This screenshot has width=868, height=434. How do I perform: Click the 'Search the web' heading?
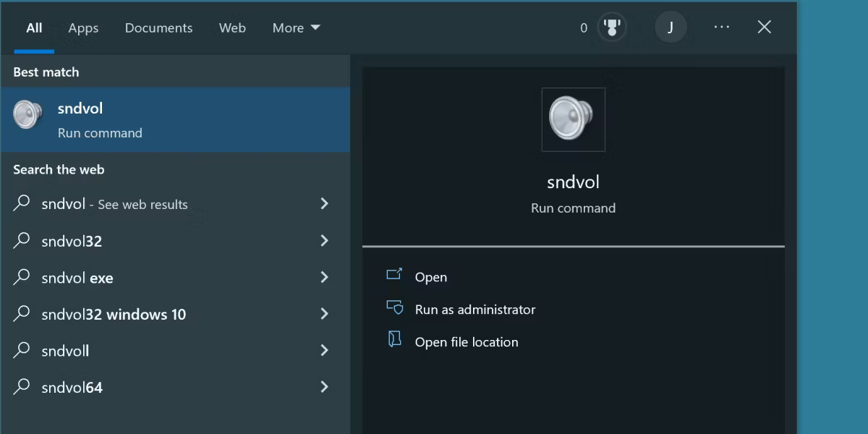(59, 170)
